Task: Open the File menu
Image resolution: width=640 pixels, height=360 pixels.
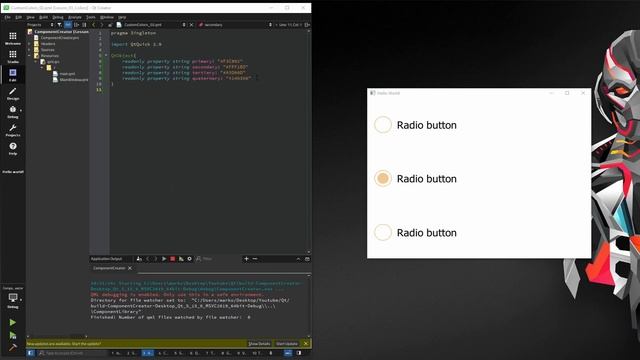Action: 7,17
